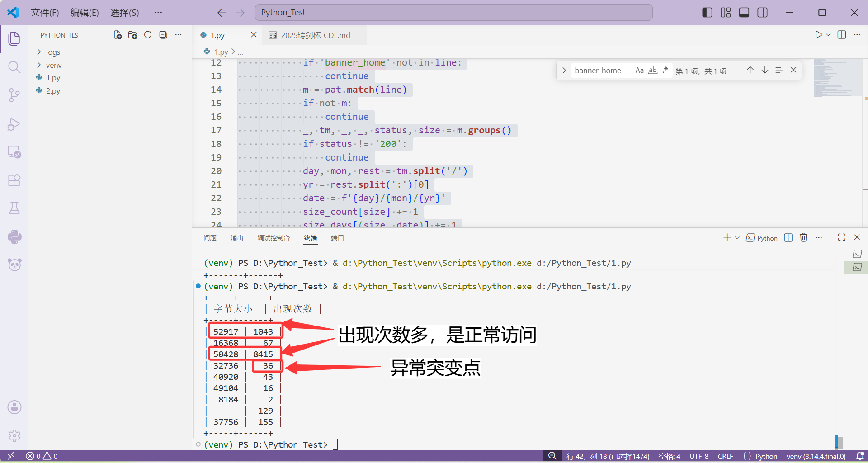
Task: Open editor more actions menu
Action: point(857,35)
